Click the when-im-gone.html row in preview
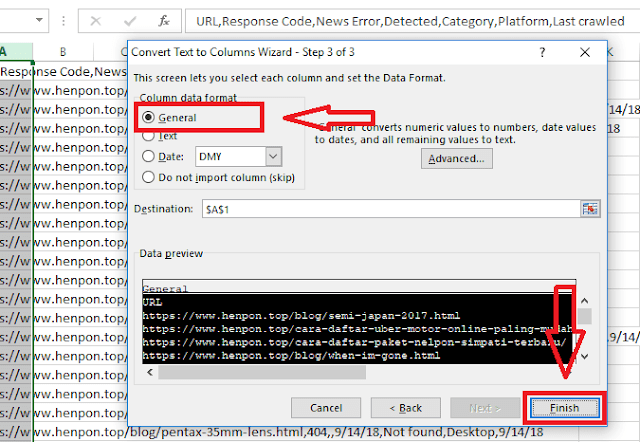 click(291, 355)
